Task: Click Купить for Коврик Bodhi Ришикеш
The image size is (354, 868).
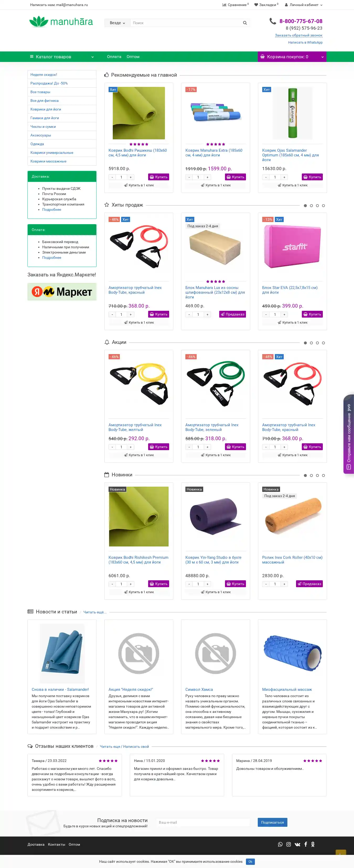Action: pos(158,177)
